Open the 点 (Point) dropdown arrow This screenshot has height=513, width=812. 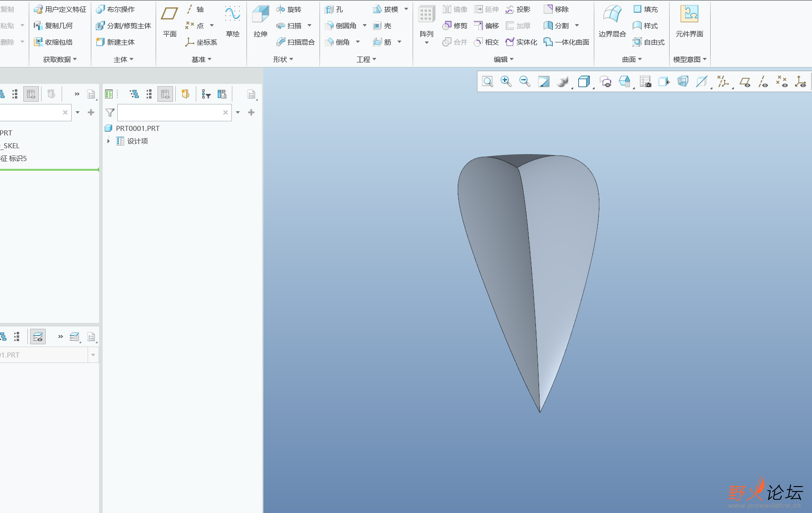point(212,26)
